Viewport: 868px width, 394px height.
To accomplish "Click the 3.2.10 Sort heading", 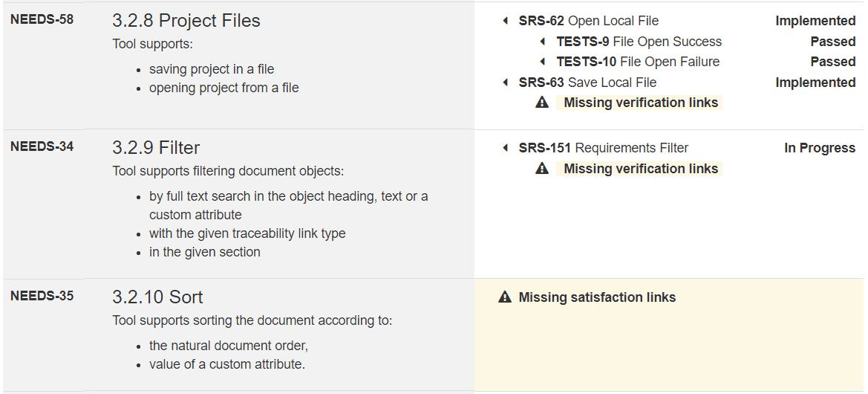I will tap(157, 297).
